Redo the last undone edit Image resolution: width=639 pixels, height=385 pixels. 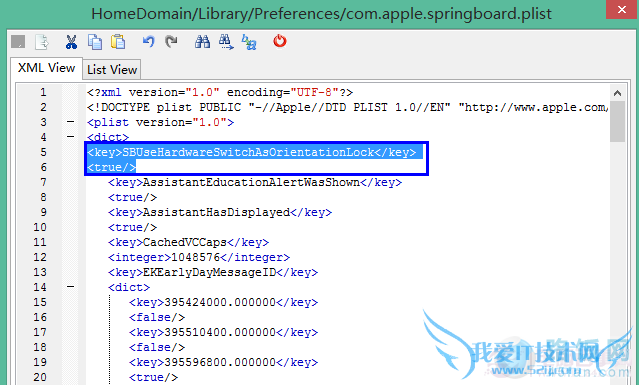(x=172, y=42)
